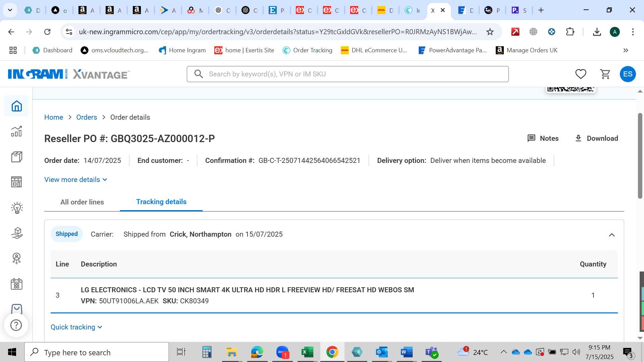Image resolution: width=644 pixels, height=362 pixels.
Task: Open the Windows Start menu
Action: (12, 352)
